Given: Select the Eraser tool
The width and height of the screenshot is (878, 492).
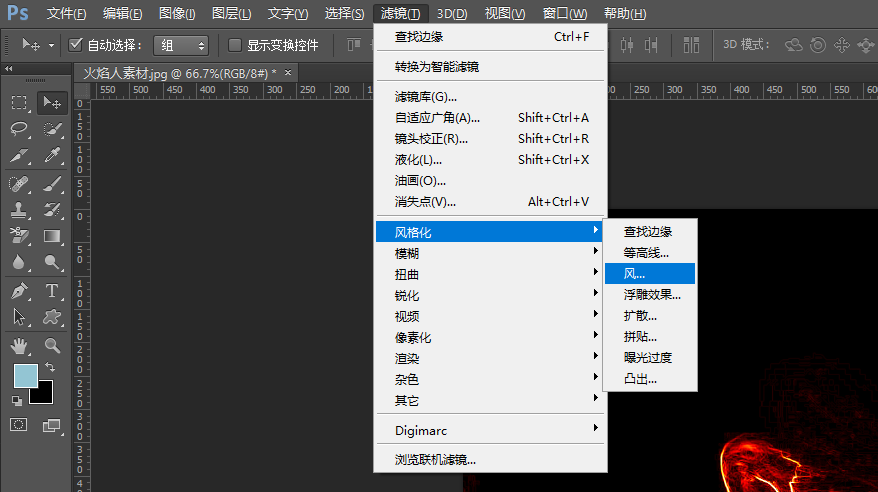Looking at the screenshot, I should coord(19,236).
